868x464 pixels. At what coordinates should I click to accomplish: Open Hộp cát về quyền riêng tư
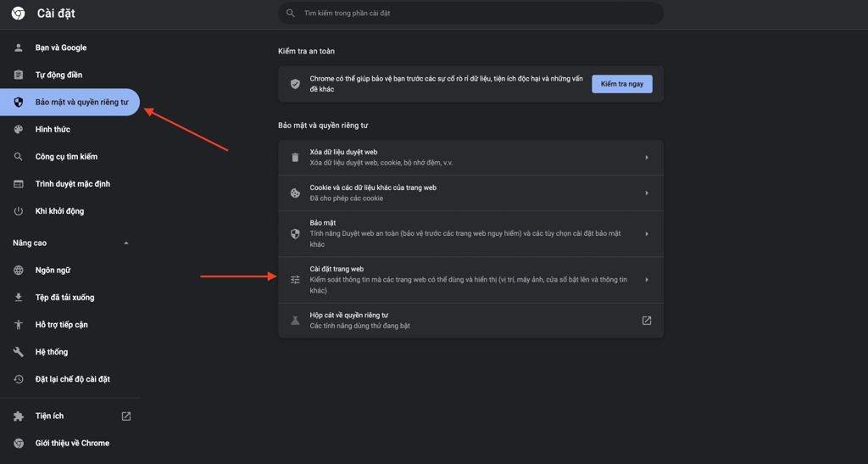[470, 321]
